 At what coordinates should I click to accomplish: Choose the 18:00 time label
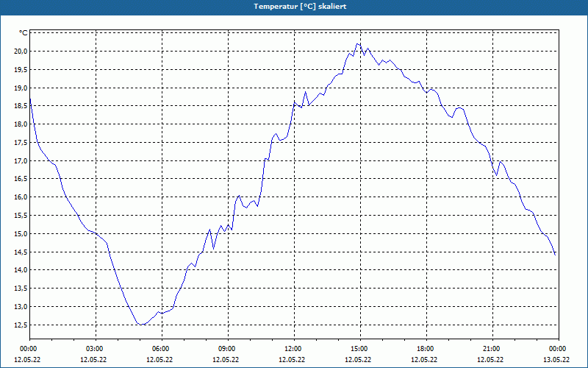(426, 349)
